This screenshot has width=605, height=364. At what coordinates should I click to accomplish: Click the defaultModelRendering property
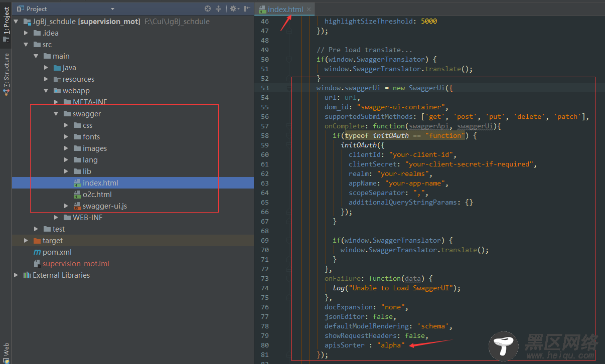click(367, 326)
